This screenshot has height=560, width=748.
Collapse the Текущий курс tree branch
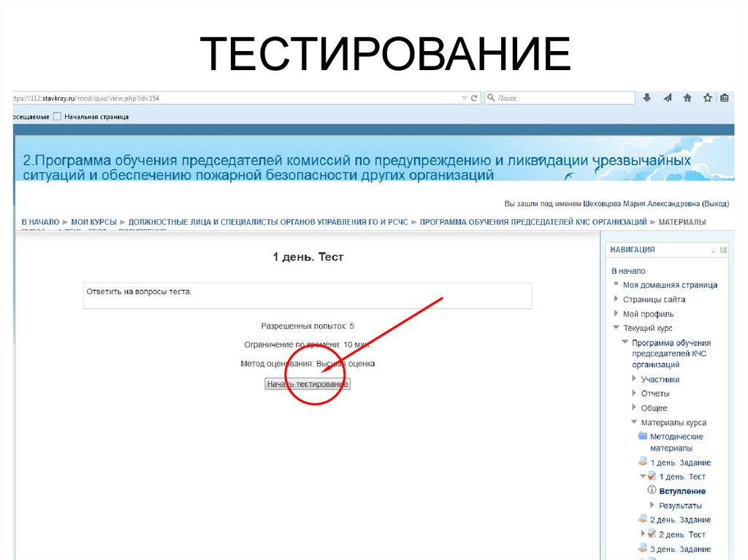click(x=615, y=327)
